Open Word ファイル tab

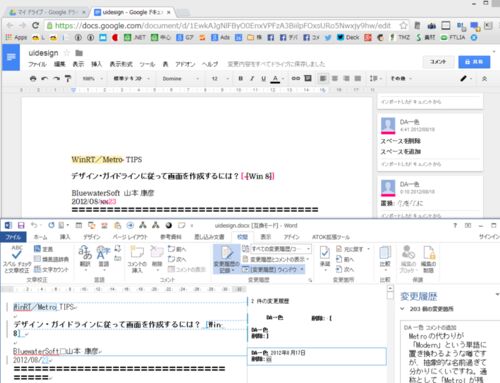[13, 237]
